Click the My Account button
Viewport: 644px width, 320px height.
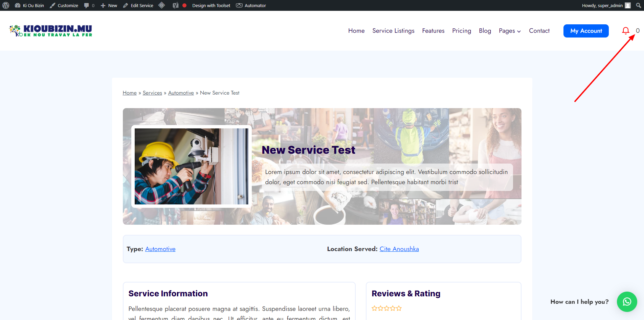tap(586, 31)
